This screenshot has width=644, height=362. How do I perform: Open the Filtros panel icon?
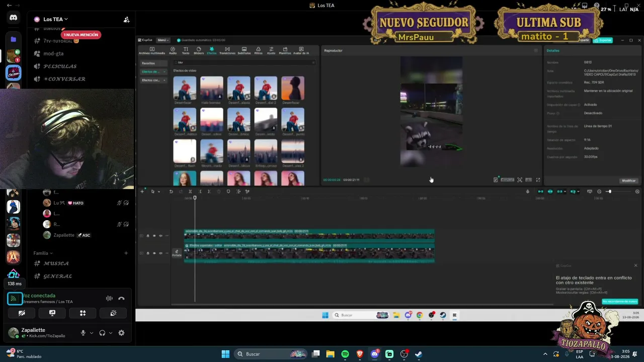[x=258, y=50]
